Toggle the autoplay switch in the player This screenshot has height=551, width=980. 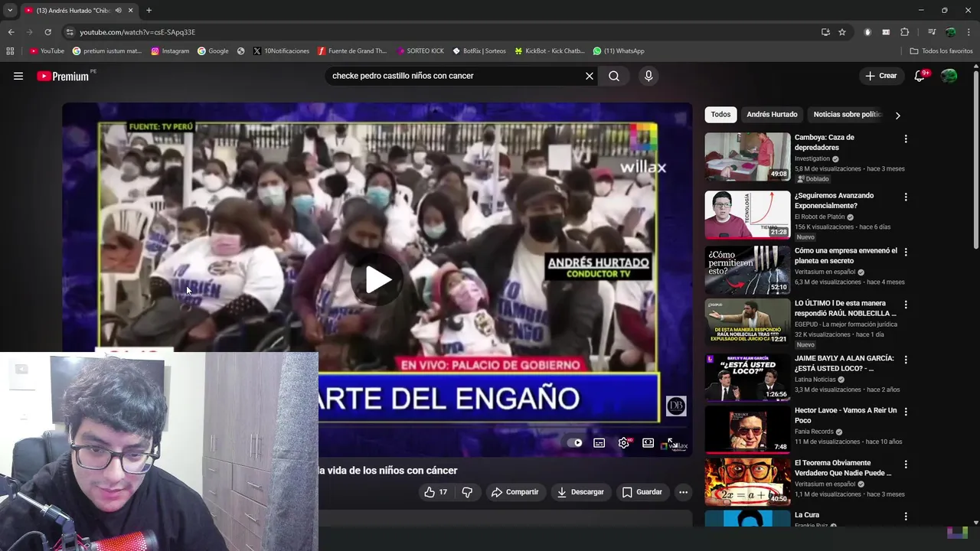click(574, 442)
